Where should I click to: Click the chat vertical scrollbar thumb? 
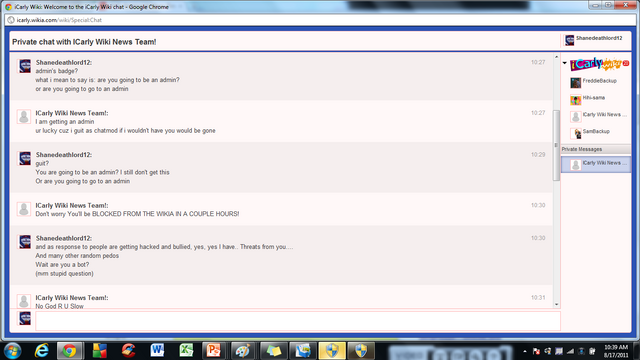[x=556, y=145]
